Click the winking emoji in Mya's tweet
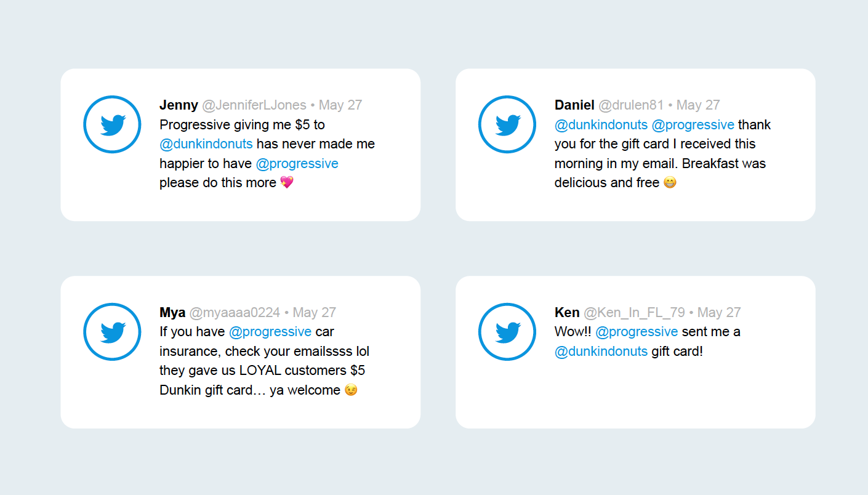The image size is (868, 495). (351, 390)
